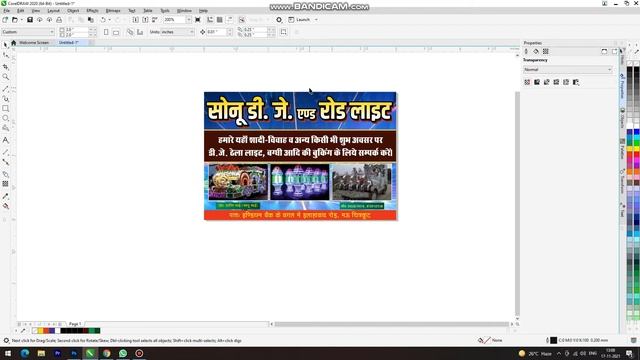Select the Interactive Fill tool

click(5, 207)
